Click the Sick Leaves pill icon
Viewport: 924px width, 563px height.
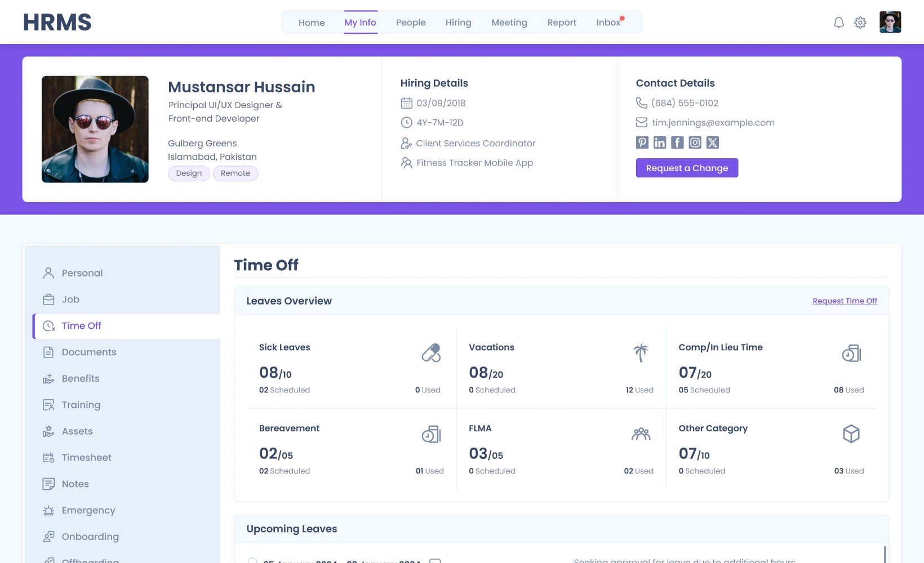431,353
